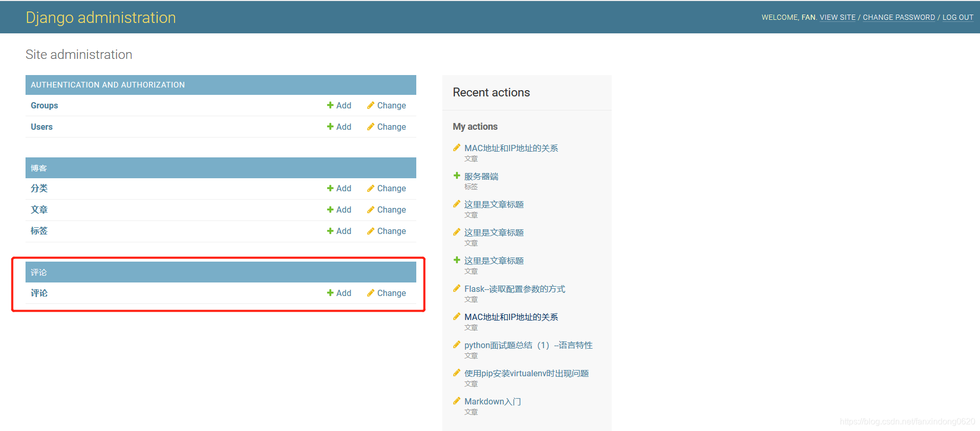Click CHANGE PASSWORD in the header

click(899, 17)
